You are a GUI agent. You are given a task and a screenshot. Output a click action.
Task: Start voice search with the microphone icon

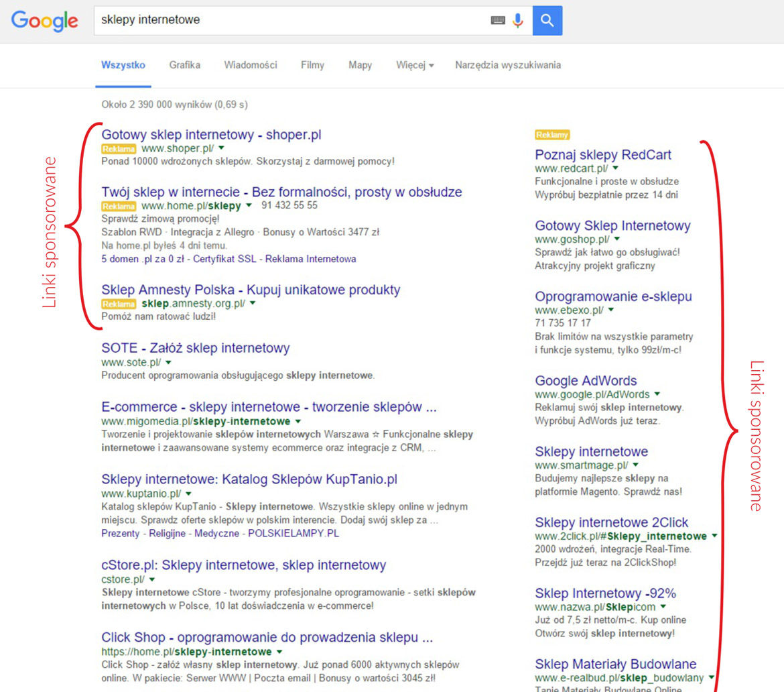(518, 21)
